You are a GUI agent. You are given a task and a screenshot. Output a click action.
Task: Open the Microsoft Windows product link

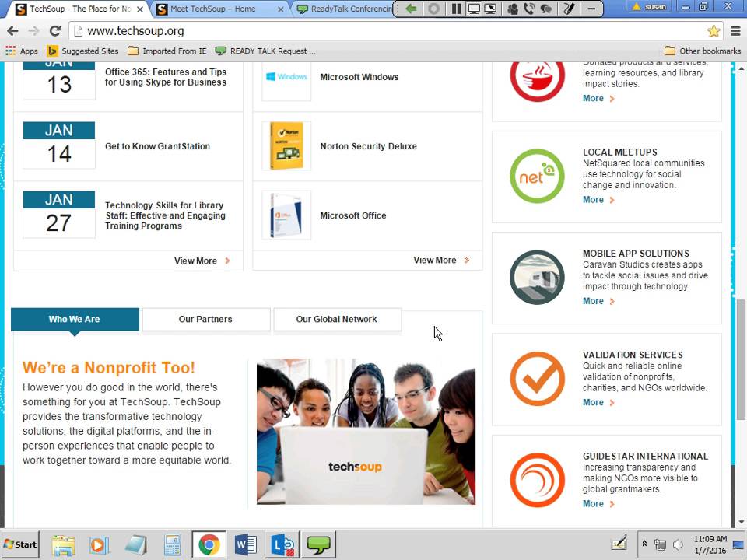pyautogui.click(x=359, y=77)
